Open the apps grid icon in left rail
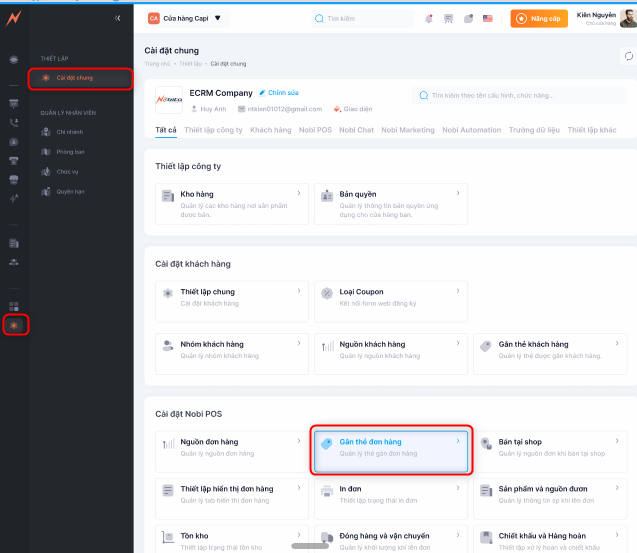 click(14, 306)
